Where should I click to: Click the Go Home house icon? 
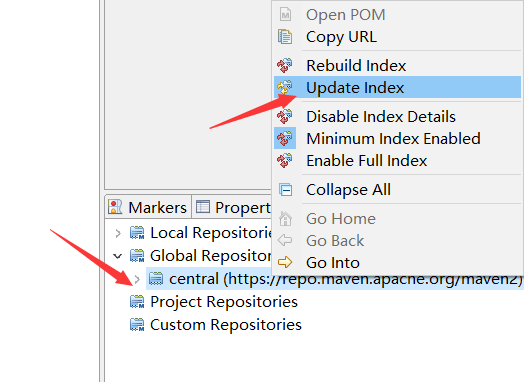[x=285, y=219]
